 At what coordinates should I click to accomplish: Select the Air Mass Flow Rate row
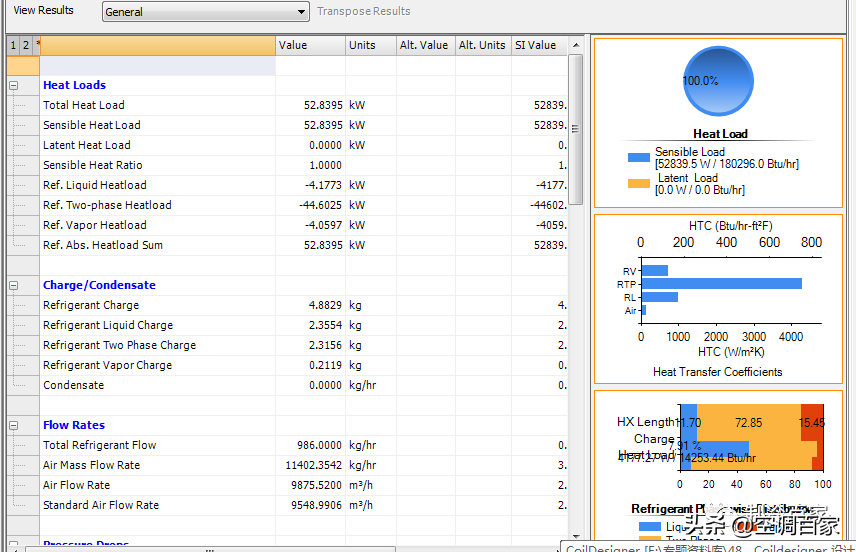tap(91, 465)
